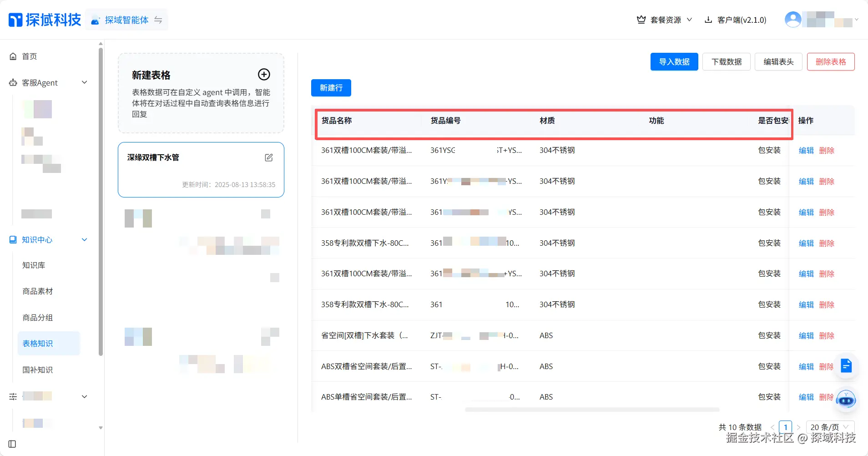
Task: Open 知识库 in the sidebar
Action: click(x=34, y=265)
